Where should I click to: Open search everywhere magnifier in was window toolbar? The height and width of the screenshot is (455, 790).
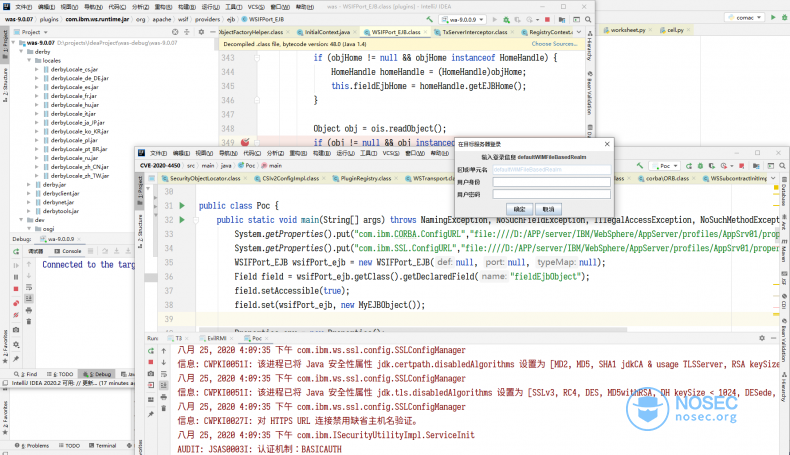(x=588, y=20)
